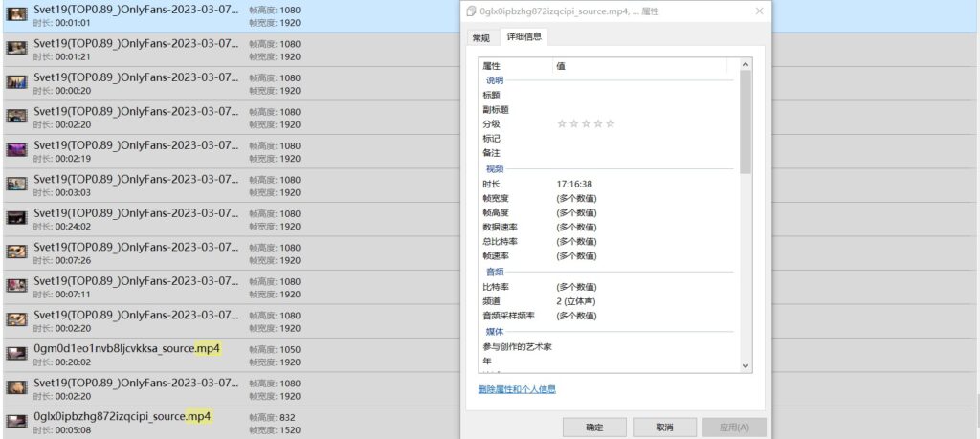This screenshot has width=980, height=439.
Task: Click thumbnail icon of the 00:01:01 video
Action: tap(16, 14)
